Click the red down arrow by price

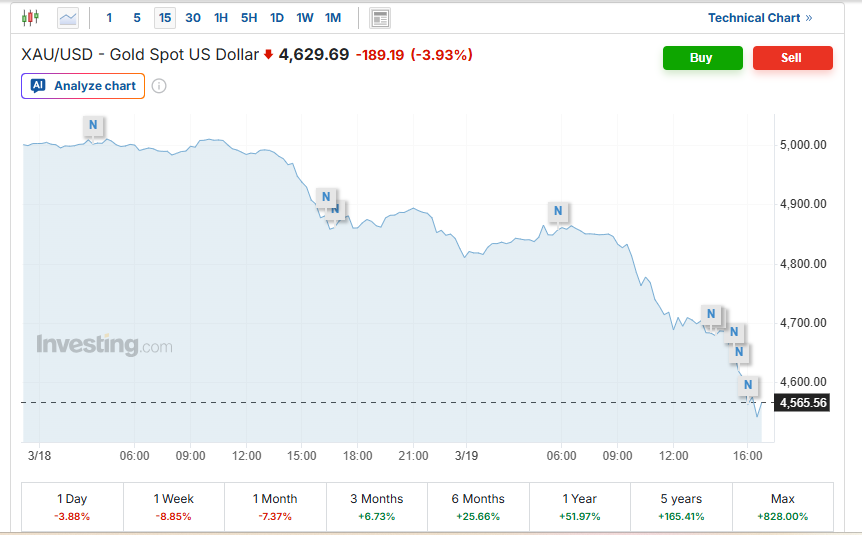coord(268,55)
